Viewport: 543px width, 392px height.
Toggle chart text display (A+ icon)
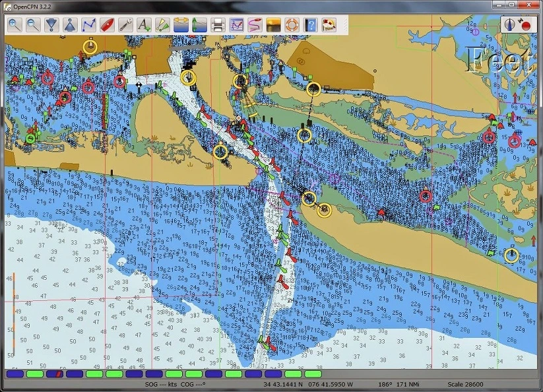[x=144, y=24]
